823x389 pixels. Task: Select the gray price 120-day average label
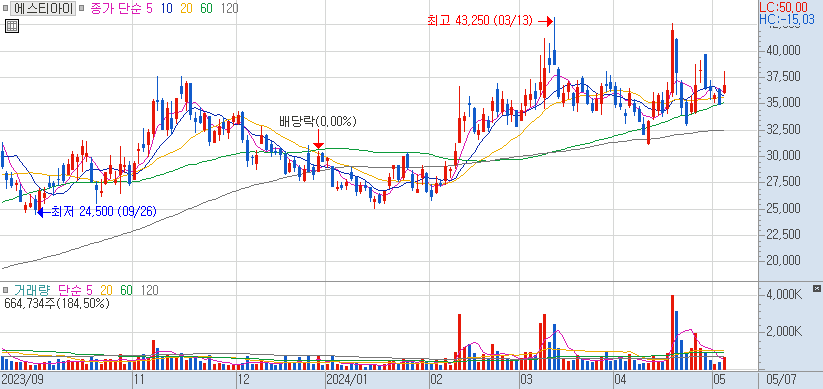click(x=229, y=8)
